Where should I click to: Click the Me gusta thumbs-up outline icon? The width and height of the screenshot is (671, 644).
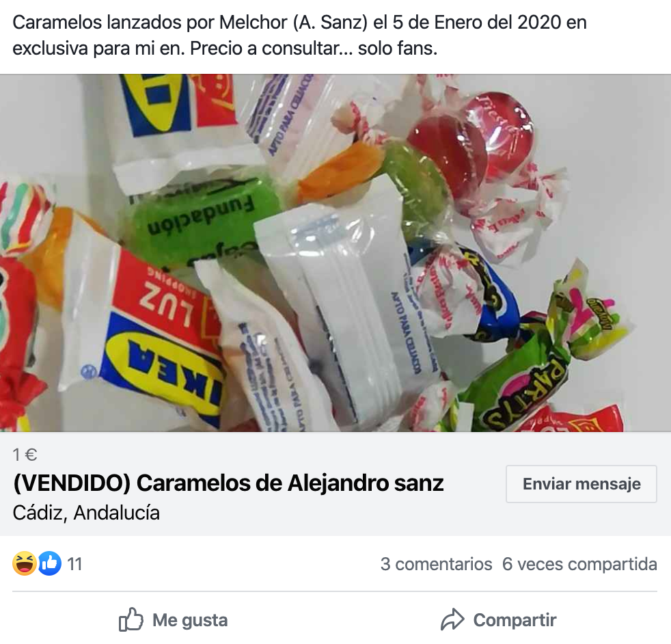[131, 619]
